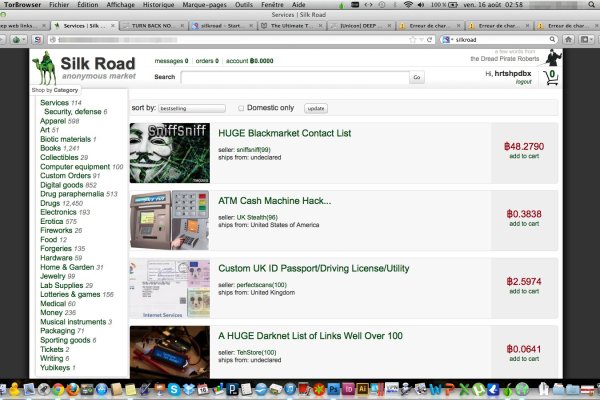600x400 pixels.
Task: Open Calendar from the Dock
Action: (x=203, y=390)
